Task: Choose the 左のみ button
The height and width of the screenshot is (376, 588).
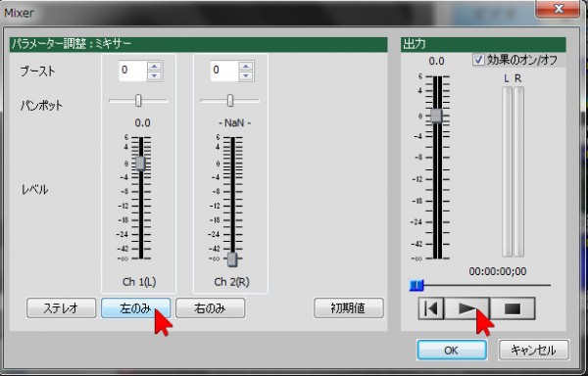Action: [135, 308]
